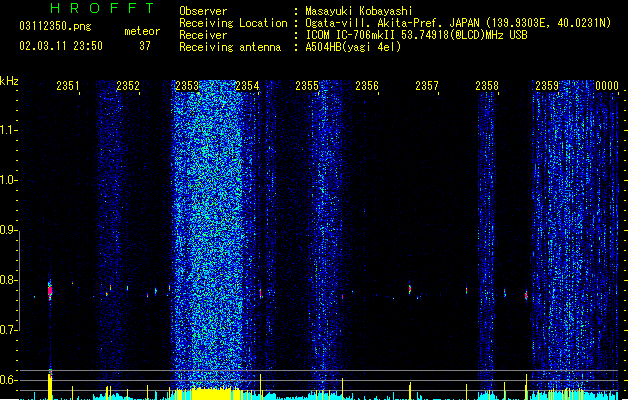This screenshot has height=400, width=629.
Task: Click the date stamp 02.03.11 23:50
Action: coord(61,46)
